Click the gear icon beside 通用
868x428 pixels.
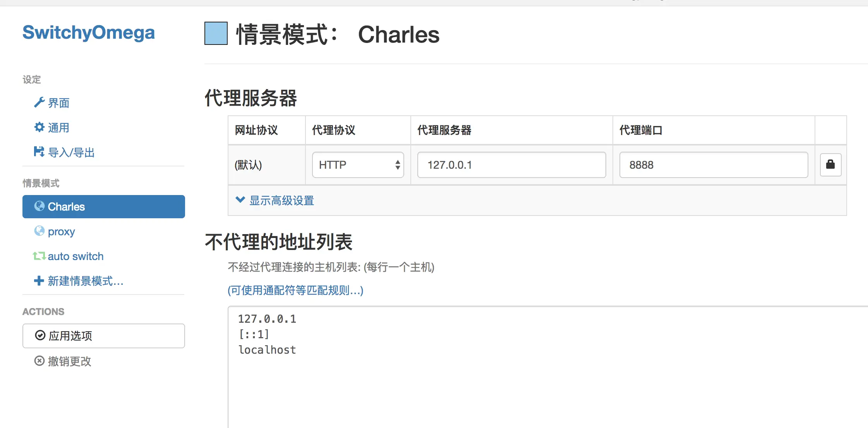[x=39, y=127]
